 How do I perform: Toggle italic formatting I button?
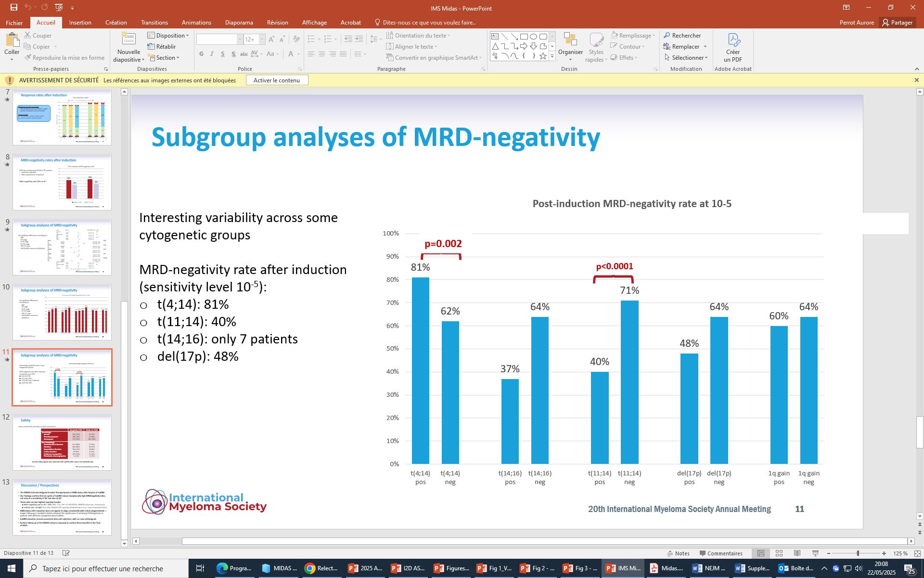coord(212,54)
